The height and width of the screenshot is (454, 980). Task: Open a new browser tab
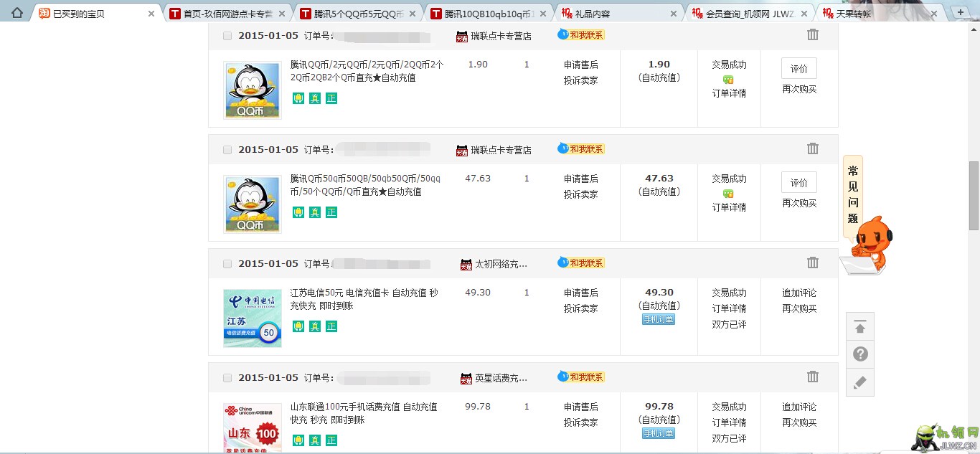961,12
